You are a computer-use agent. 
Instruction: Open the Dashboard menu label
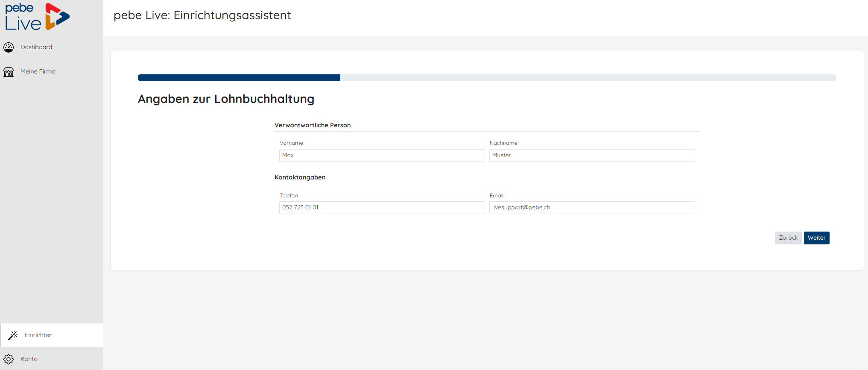(x=36, y=47)
